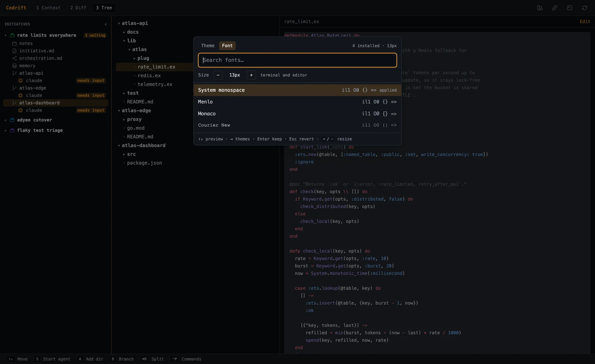Expand the adyen cutover initiative
The width and height of the screenshot is (595, 364).
(x=6, y=120)
